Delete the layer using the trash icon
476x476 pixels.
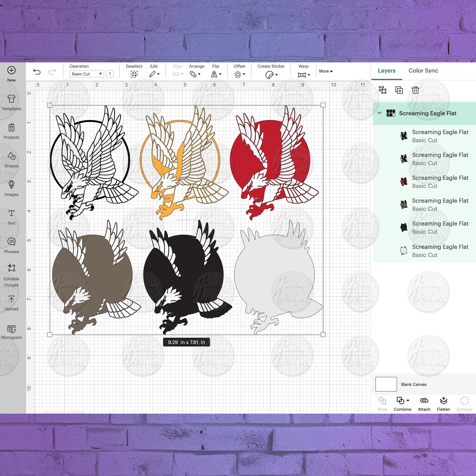click(415, 90)
